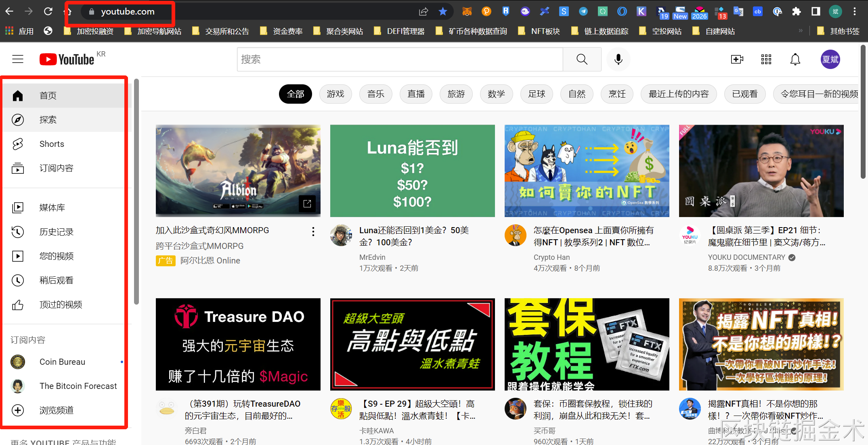Open history (历史记录) in sidebar
The image size is (868, 445).
(56, 232)
